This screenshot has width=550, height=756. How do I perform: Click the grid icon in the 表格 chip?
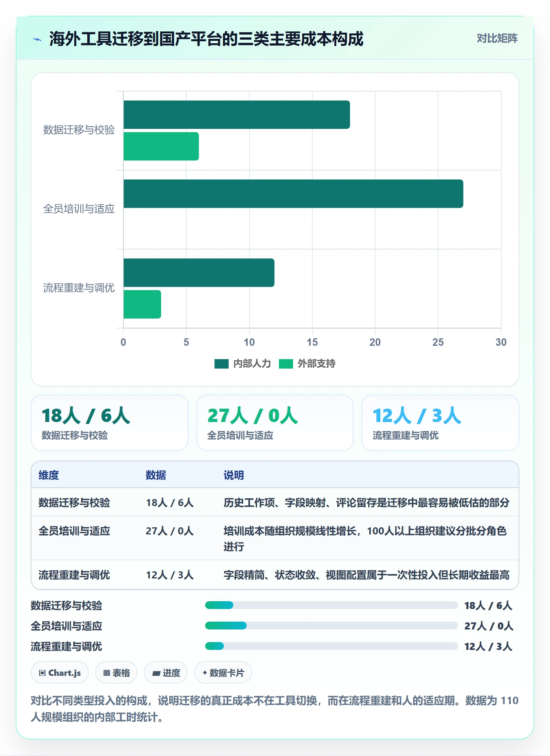(106, 673)
